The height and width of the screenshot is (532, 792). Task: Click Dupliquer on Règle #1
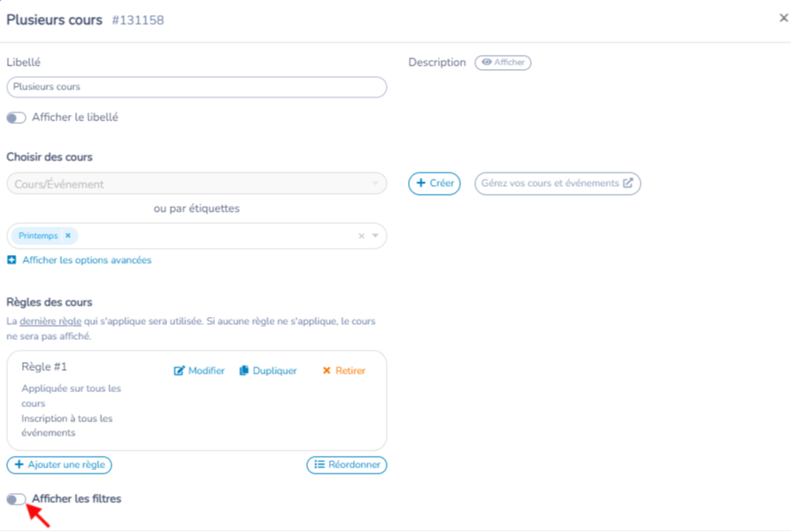268,371
